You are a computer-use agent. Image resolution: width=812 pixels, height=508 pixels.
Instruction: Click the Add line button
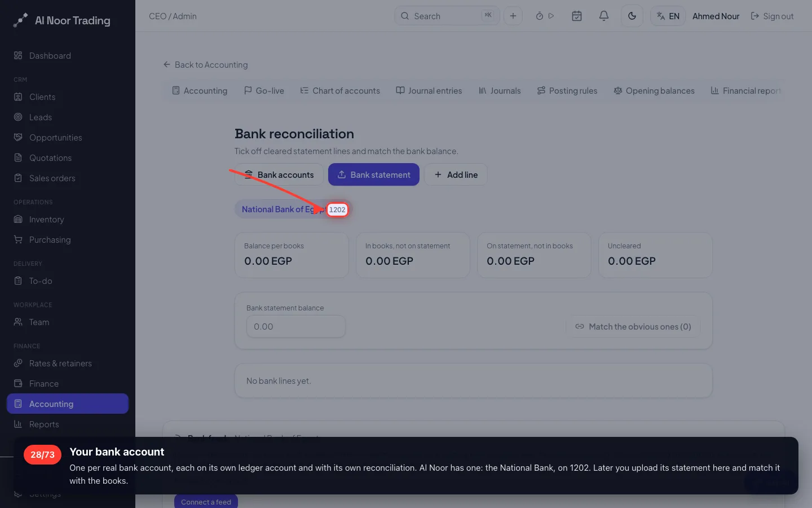456,174
